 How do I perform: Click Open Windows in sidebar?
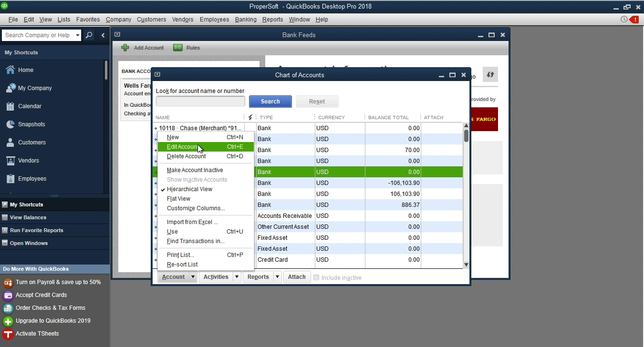click(29, 243)
